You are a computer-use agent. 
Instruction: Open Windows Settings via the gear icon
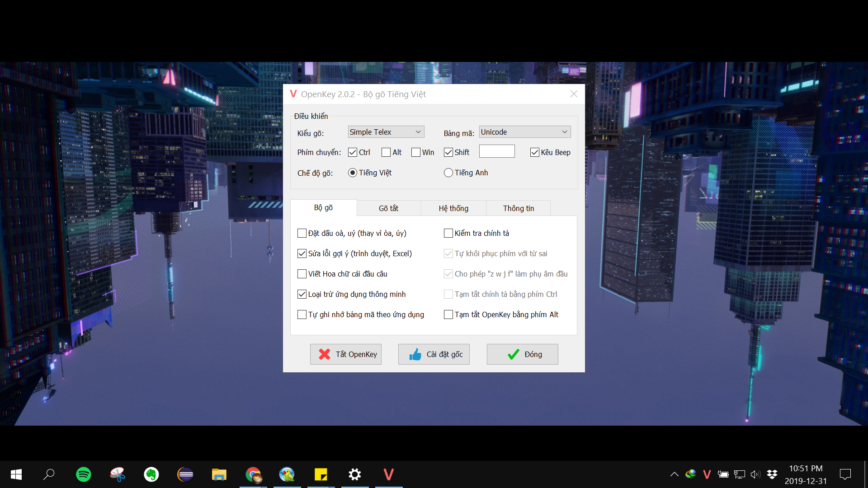354,474
